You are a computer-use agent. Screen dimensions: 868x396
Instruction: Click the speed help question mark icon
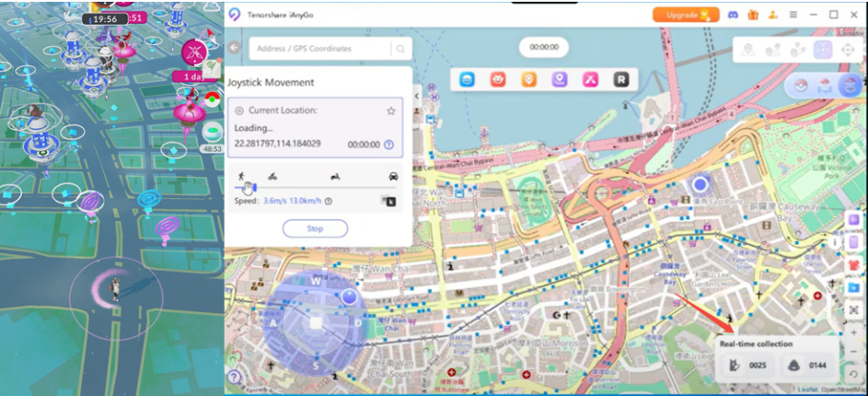click(329, 201)
